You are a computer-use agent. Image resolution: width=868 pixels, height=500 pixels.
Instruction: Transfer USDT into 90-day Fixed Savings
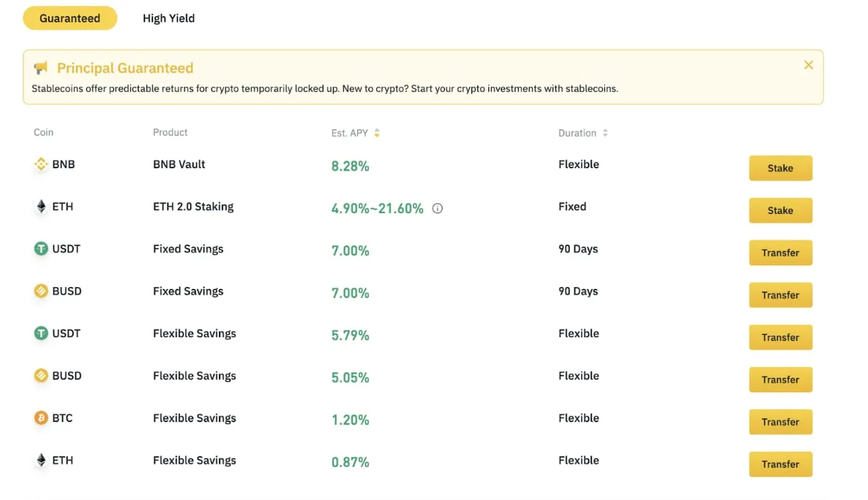pyautogui.click(x=780, y=252)
